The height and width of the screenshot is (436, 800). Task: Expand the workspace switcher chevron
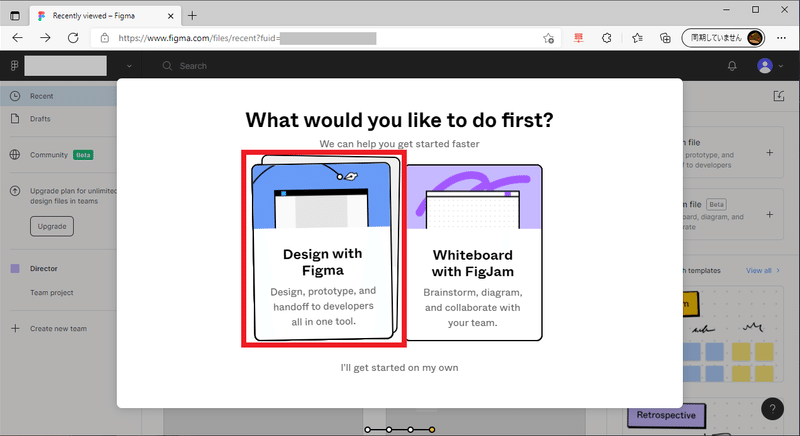(x=129, y=66)
